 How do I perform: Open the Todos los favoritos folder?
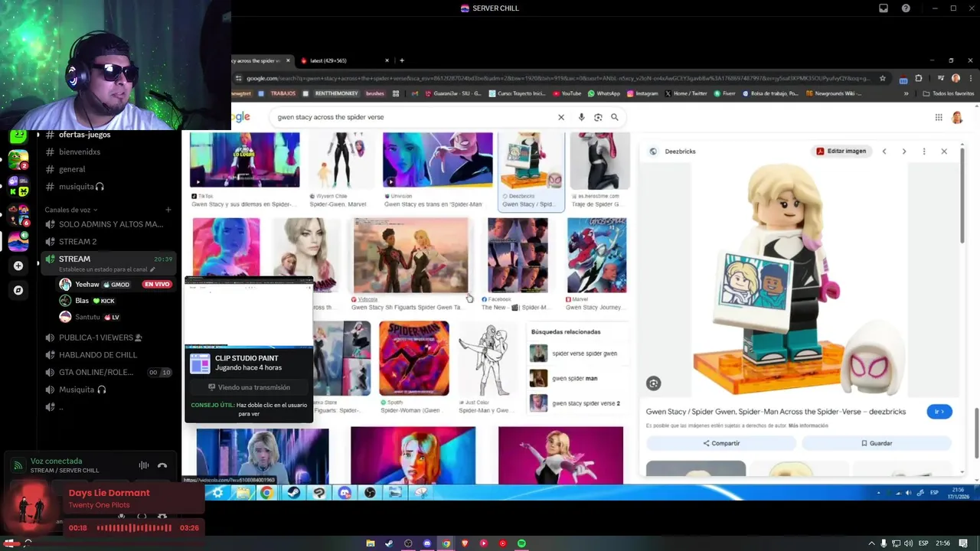tap(949, 93)
